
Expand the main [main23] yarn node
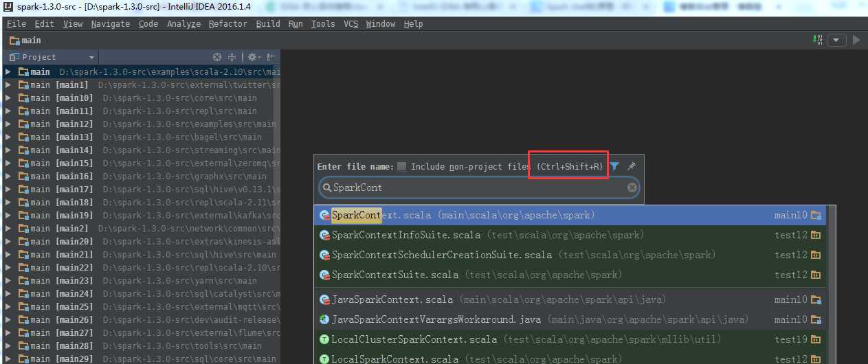click(x=8, y=281)
